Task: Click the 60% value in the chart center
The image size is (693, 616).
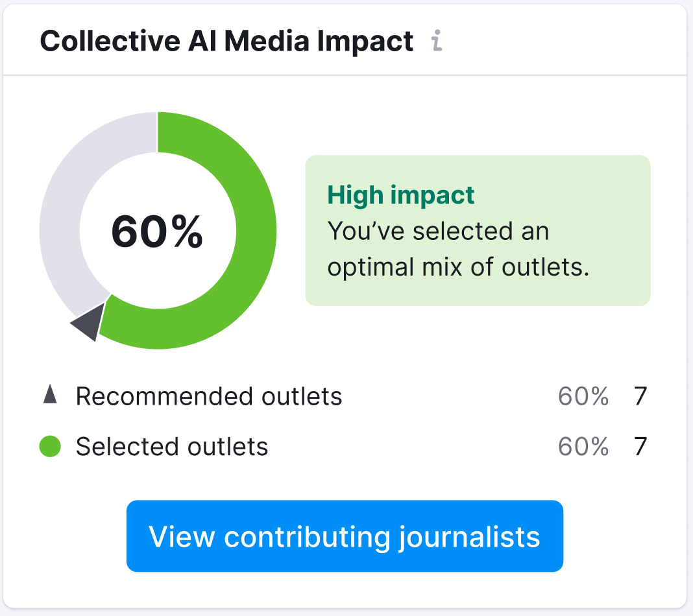Action: [158, 231]
